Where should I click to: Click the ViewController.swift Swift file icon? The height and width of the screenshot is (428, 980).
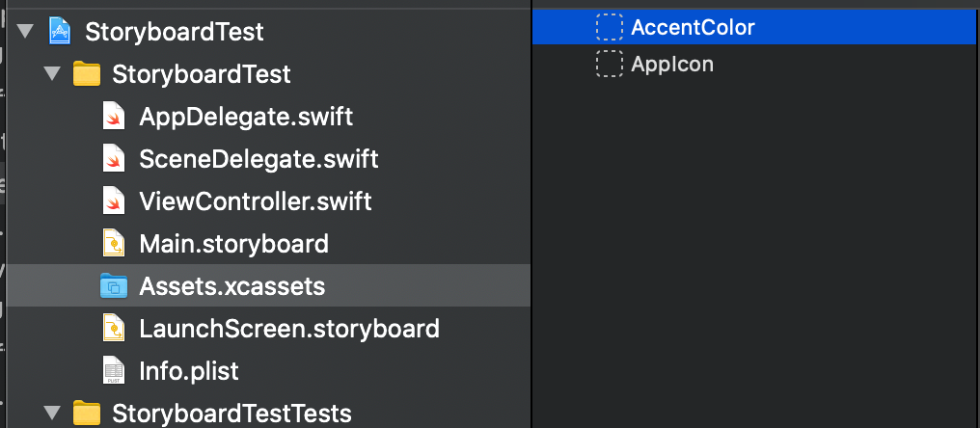tap(114, 202)
